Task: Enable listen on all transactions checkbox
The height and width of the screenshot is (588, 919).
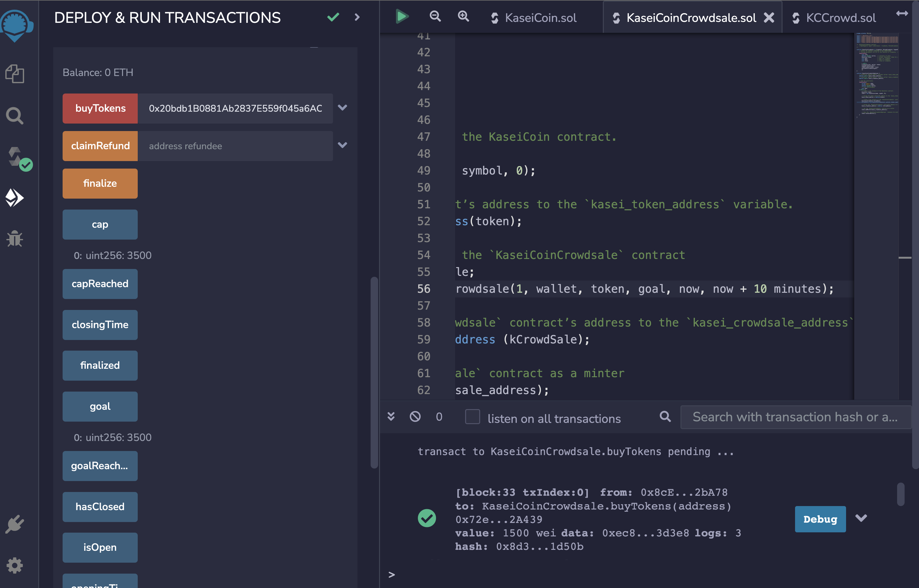Action: [472, 417]
